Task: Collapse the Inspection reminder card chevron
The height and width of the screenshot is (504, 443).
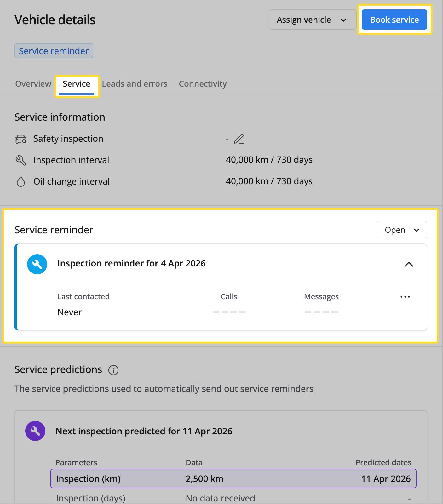Action: coord(409,264)
